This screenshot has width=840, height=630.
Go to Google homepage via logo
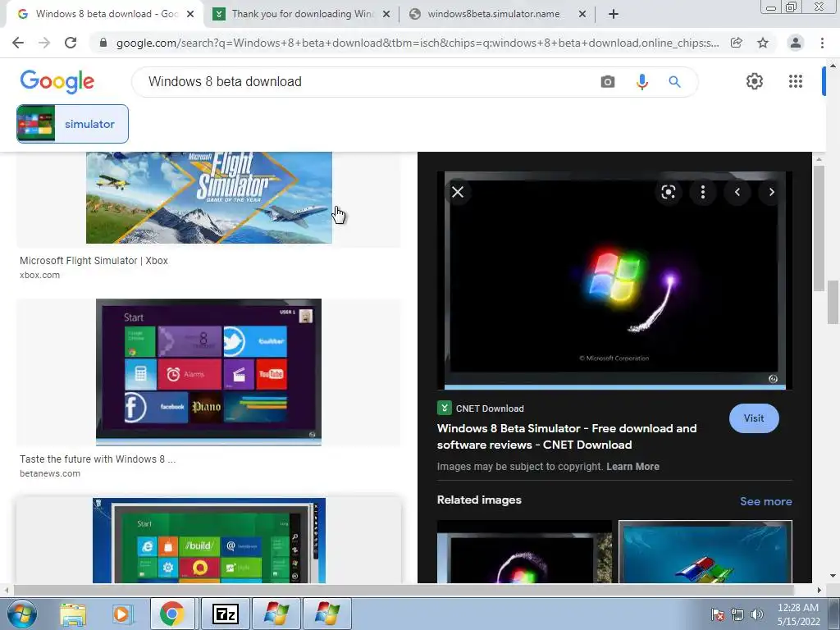57,81
